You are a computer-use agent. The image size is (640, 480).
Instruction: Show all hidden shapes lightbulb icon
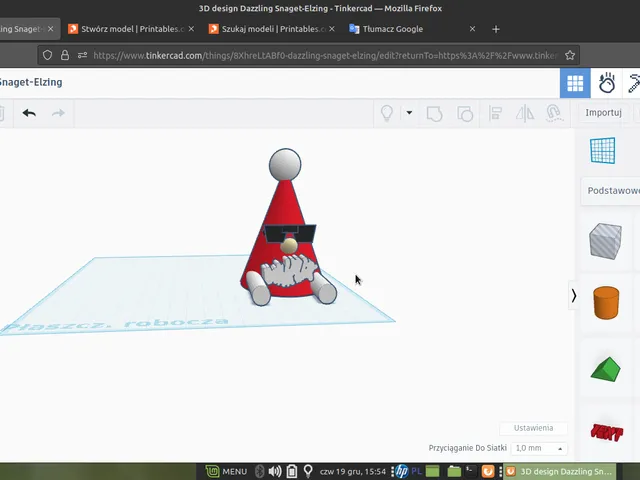pyautogui.click(x=387, y=113)
